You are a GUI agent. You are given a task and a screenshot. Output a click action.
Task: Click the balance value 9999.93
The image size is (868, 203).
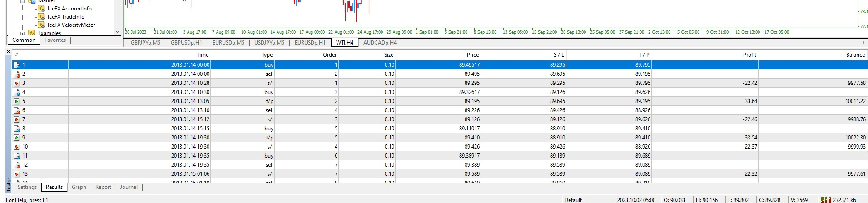(x=857, y=147)
